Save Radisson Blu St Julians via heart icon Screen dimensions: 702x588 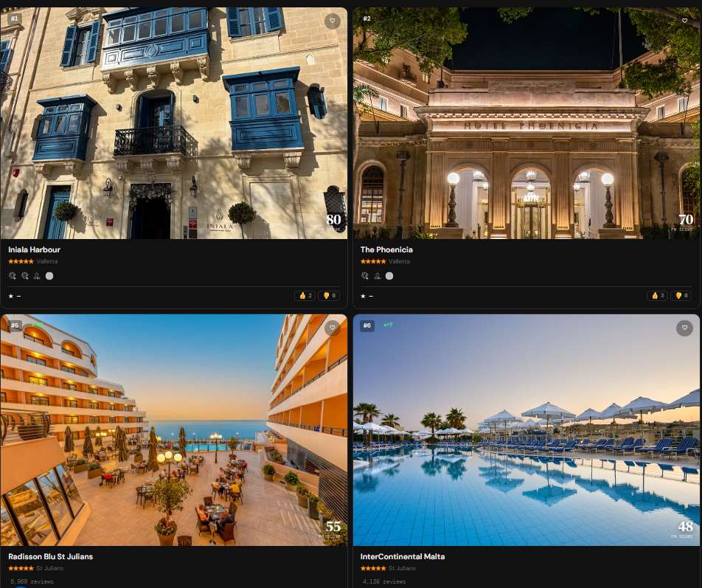[x=332, y=328]
